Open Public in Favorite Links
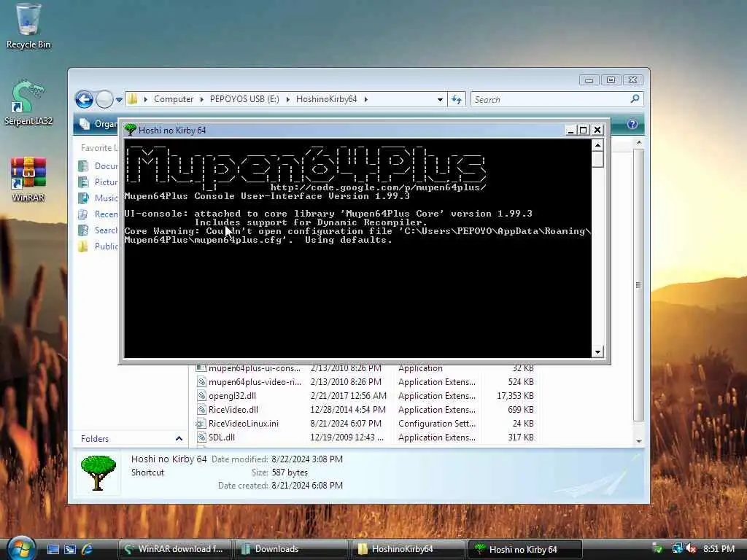747x560 pixels. [98, 246]
